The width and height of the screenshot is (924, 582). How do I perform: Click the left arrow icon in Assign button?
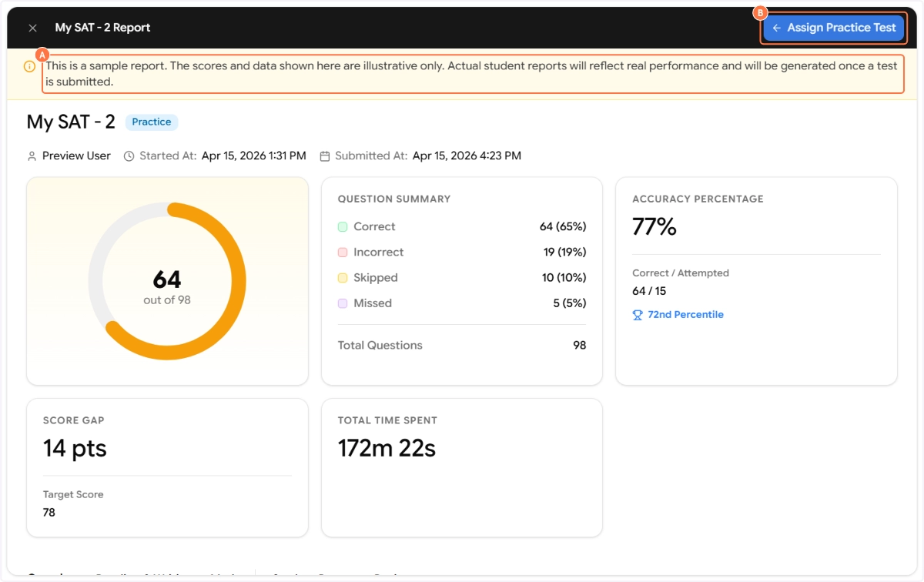776,28
